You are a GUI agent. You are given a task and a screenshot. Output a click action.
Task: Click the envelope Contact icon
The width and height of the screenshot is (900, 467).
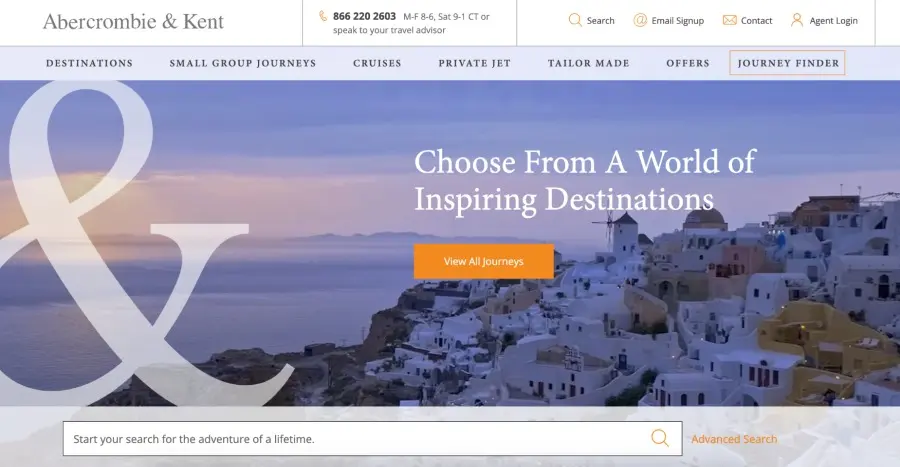(x=730, y=21)
